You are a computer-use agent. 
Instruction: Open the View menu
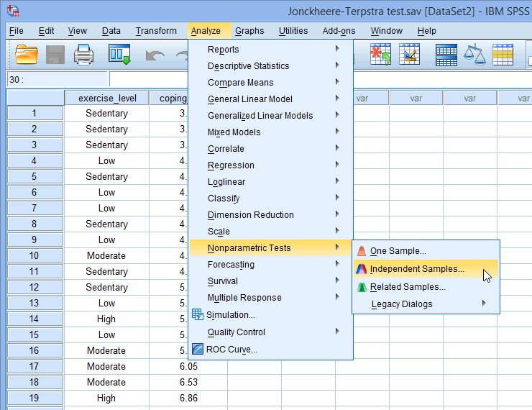click(x=78, y=31)
